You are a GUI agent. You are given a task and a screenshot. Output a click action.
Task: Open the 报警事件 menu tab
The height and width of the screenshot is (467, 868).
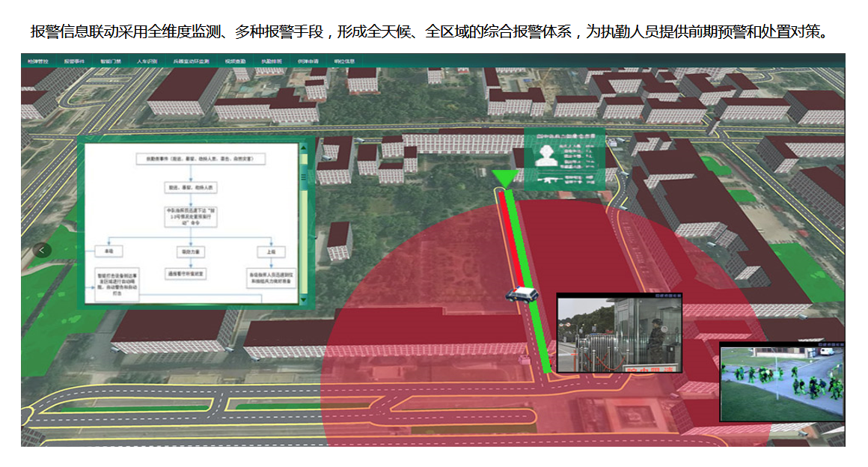coord(74,61)
